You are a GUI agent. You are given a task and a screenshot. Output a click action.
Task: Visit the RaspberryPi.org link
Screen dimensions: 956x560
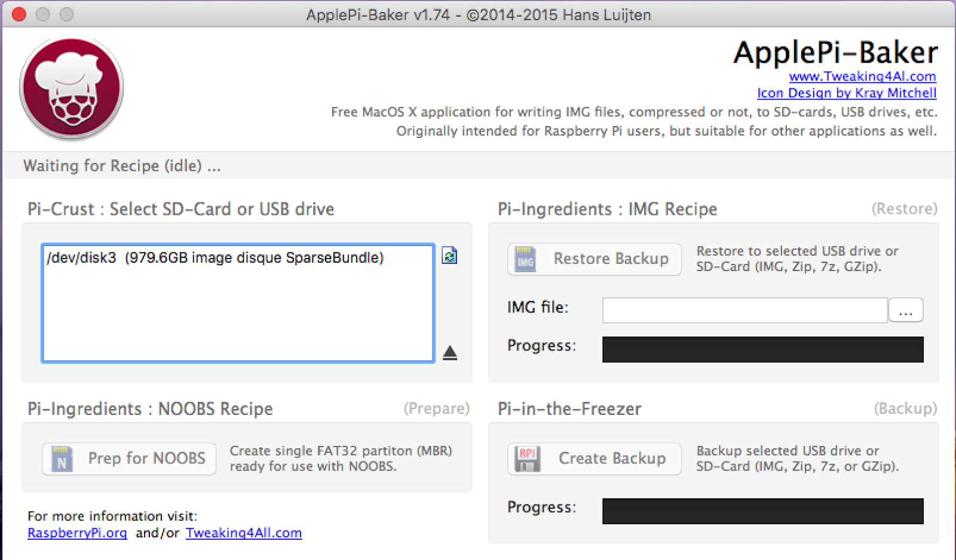[77, 533]
